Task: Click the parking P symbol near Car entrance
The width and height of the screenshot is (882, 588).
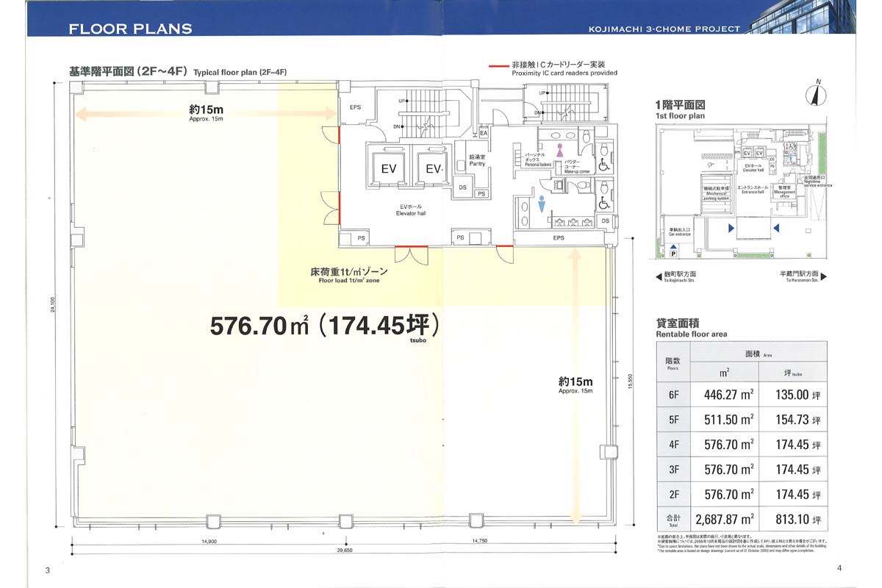Action: coord(673,254)
